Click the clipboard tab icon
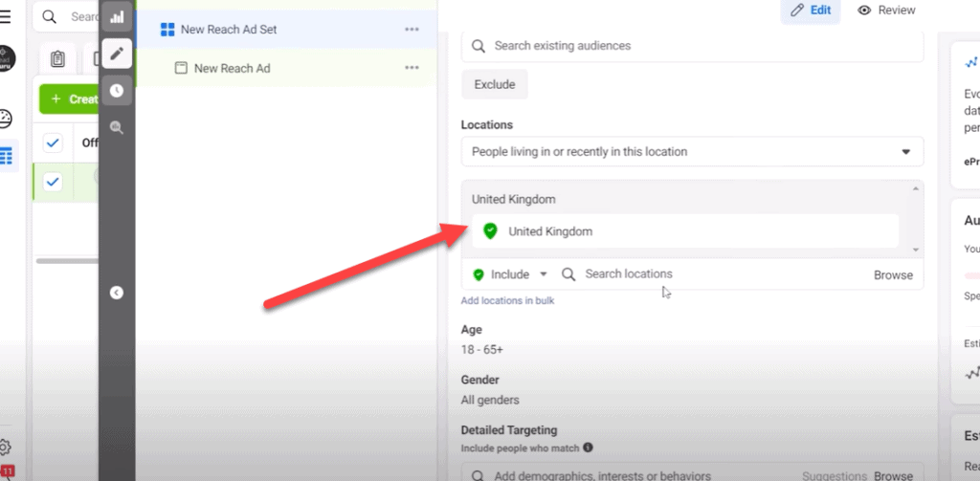 pos(57,59)
